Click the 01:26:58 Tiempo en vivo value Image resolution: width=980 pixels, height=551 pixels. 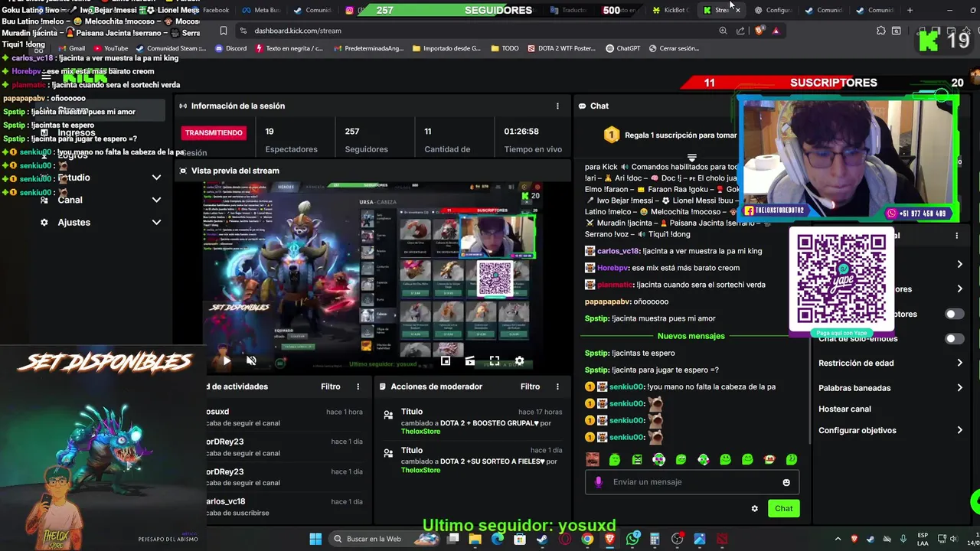[x=521, y=132]
